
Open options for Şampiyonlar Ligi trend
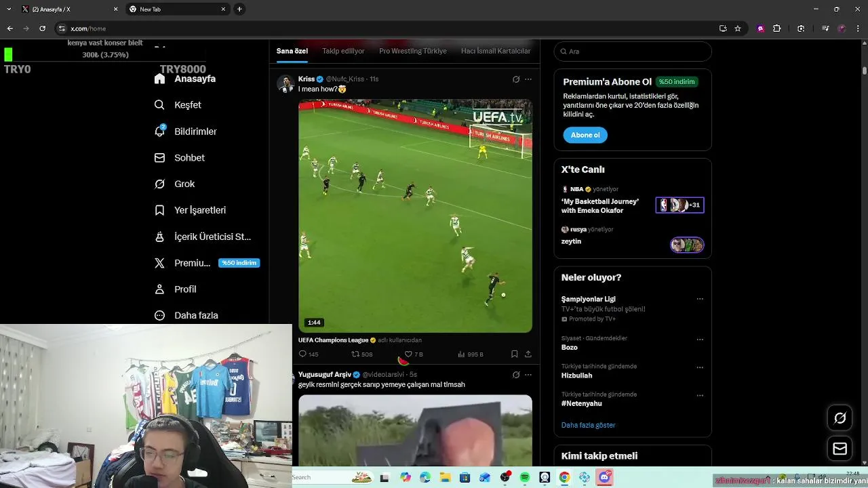700,299
